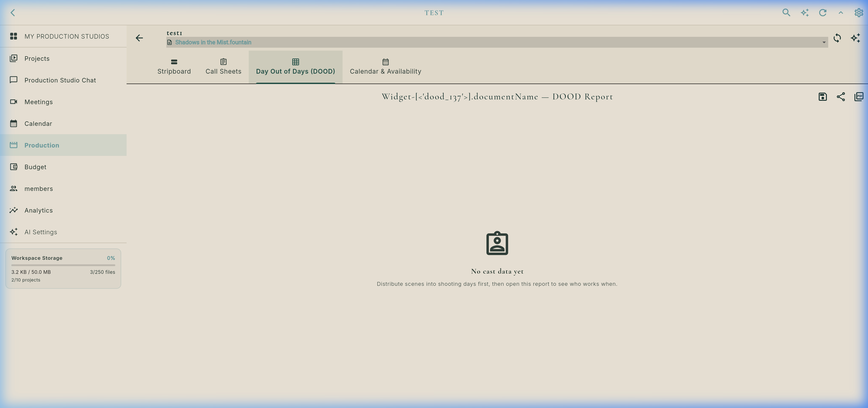Screen dimensions: 868x408
Task: Save the DOOD report
Action: (x=823, y=97)
